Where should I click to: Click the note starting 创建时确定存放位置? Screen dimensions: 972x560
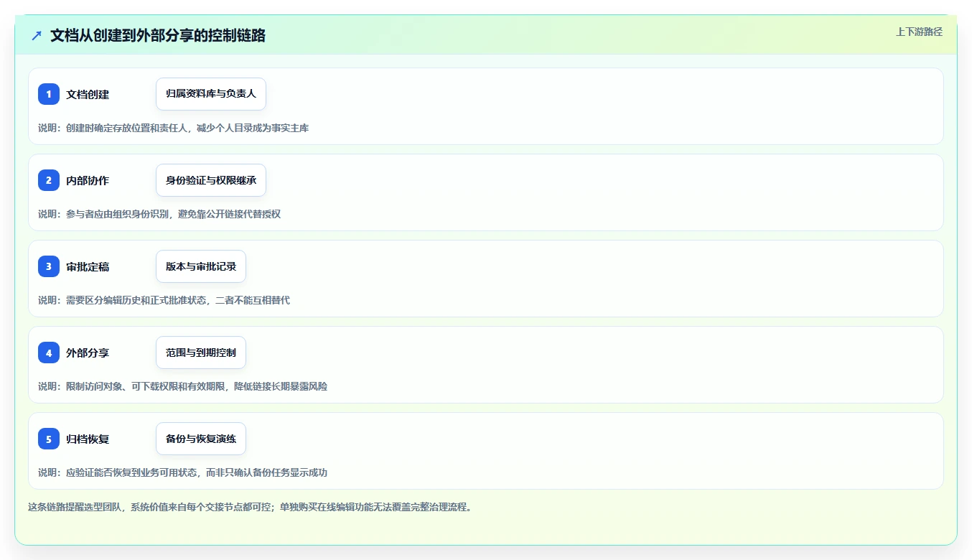[174, 128]
